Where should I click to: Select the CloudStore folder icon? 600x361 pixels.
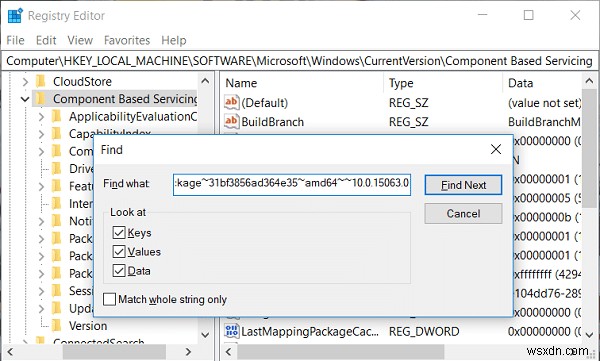click(40, 82)
